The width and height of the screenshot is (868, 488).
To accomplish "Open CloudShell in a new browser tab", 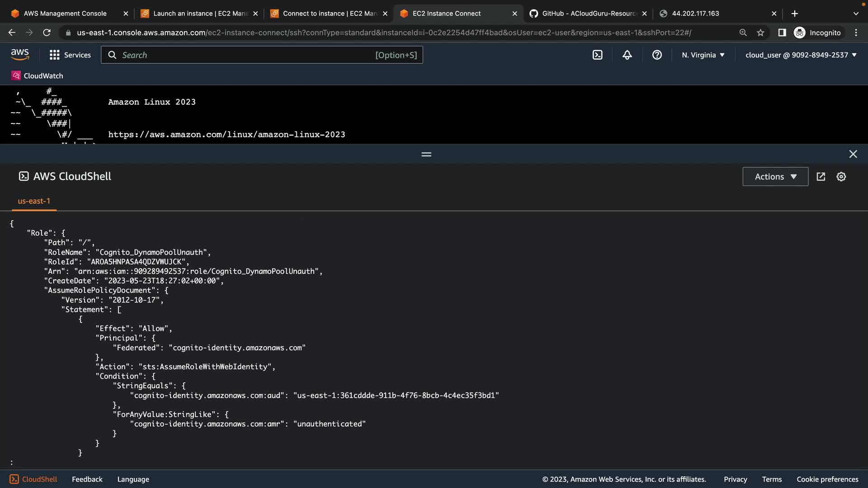I will tap(821, 177).
